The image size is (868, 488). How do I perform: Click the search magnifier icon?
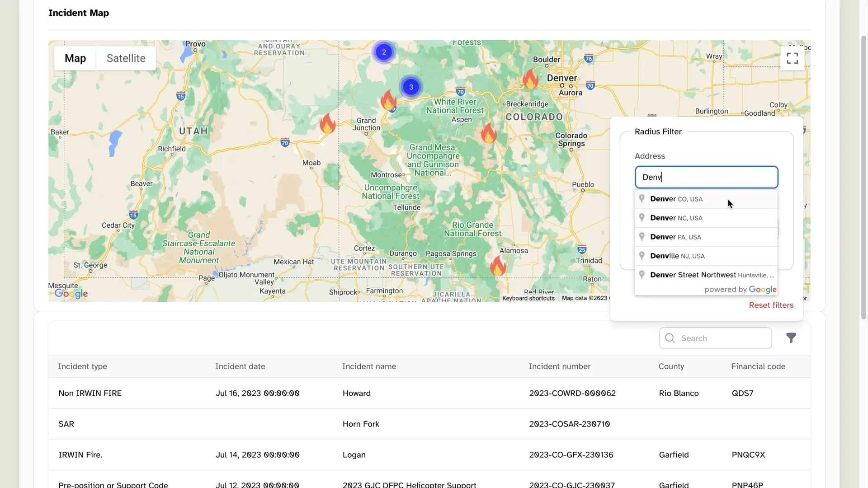[x=670, y=338]
